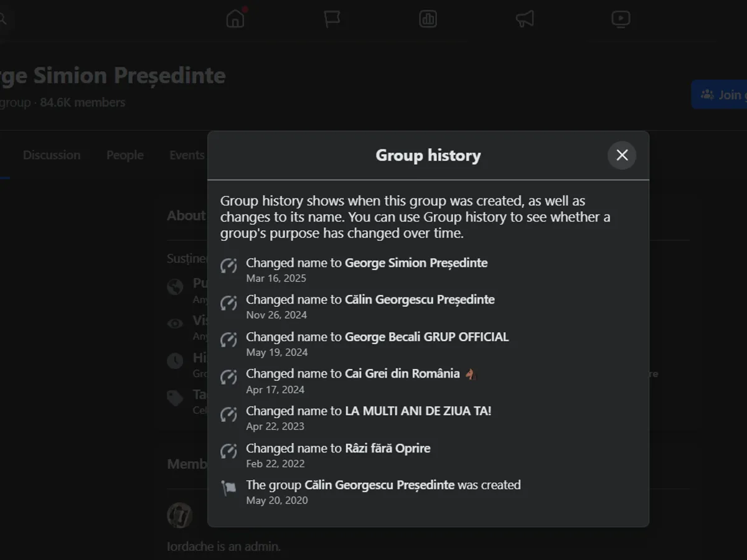The width and height of the screenshot is (747, 560).
Task: Click the Râzi fără Oprire name-change icon
Action: tap(228, 452)
